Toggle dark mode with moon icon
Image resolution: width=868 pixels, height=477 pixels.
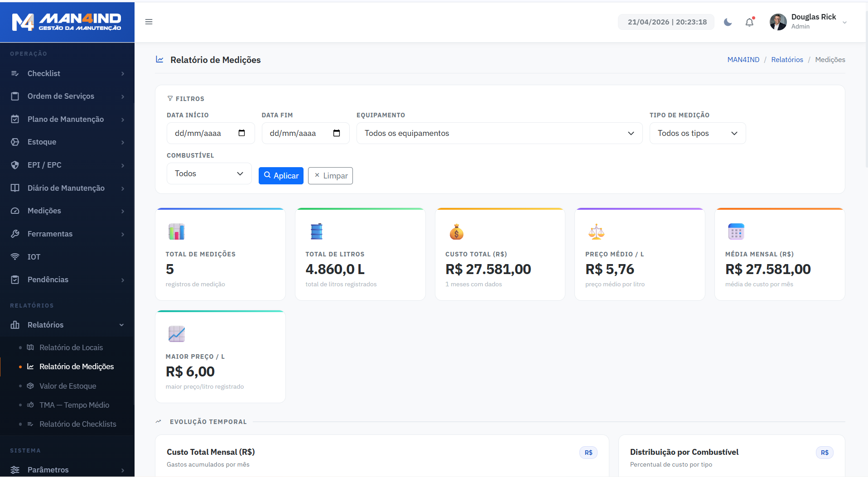click(x=728, y=22)
